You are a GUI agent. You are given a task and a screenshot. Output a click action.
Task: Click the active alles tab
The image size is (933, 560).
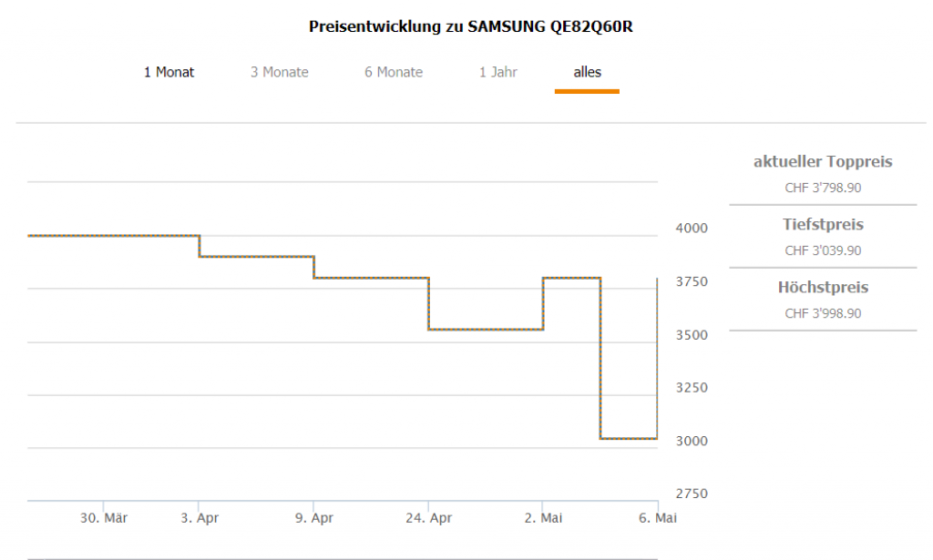pos(587,72)
